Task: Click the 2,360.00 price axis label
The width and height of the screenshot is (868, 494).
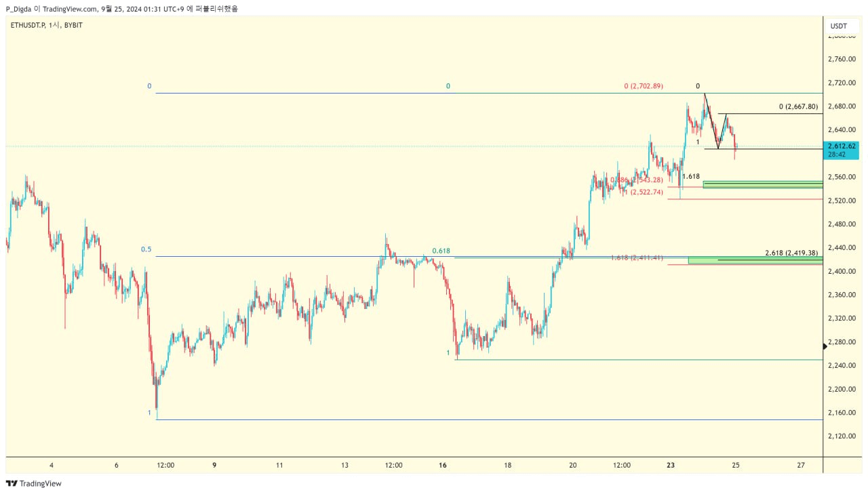Action: tap(842, 295)
